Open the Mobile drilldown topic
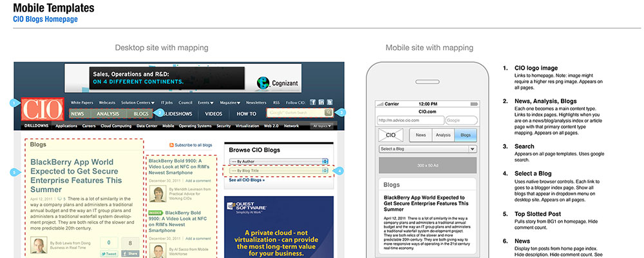Viewport: 644px width, 258px height. pos(168,126)
